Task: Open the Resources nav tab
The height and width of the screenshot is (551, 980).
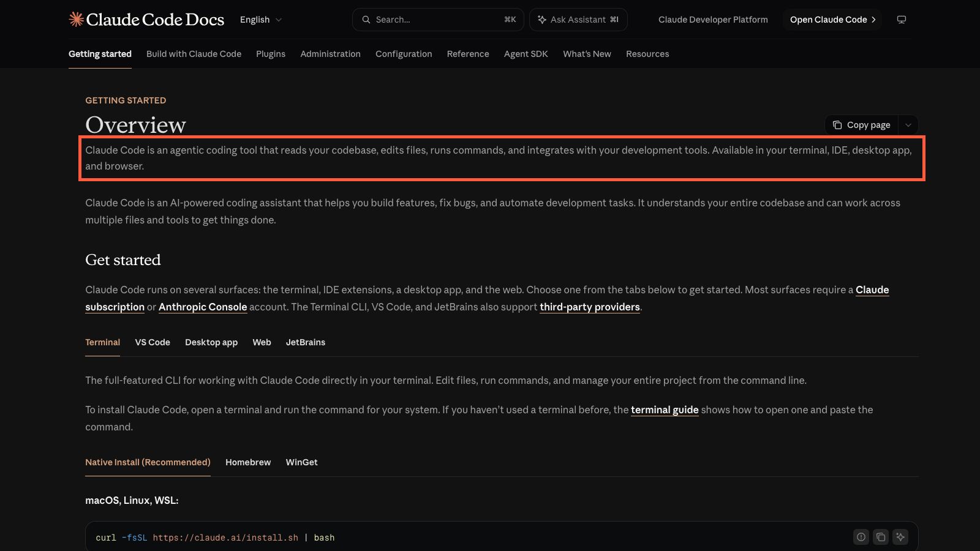Action: click(647, 54)
